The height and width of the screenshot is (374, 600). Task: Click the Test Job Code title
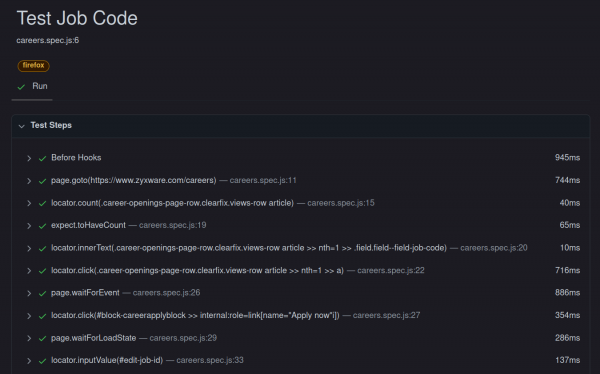coord(77,18)
